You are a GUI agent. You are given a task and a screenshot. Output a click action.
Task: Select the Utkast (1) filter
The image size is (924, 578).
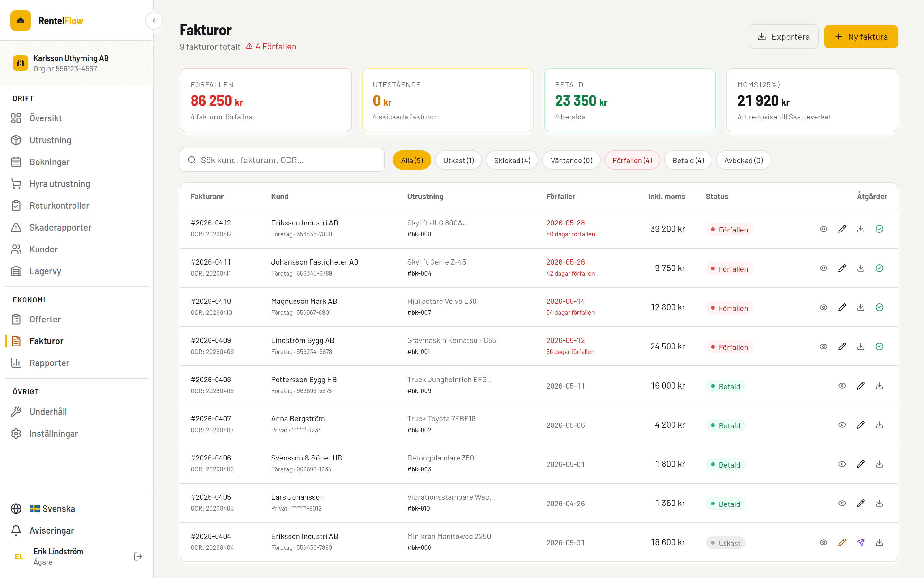pyautogui.click(x=458, y=160)
